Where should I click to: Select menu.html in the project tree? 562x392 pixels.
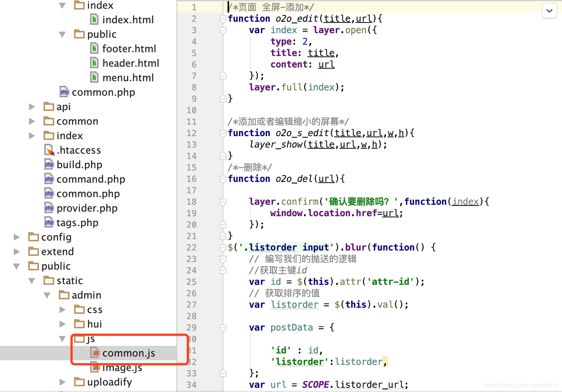tap(128, 78)
